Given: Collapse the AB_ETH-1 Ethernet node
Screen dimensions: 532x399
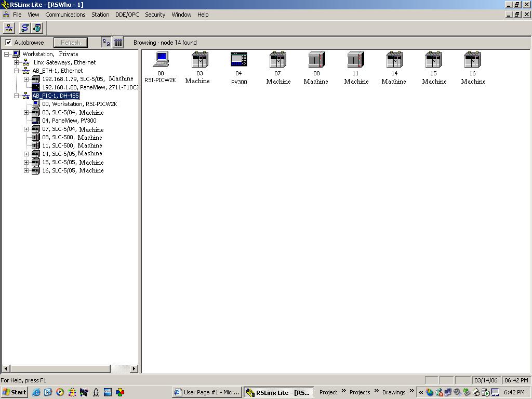Looking at the screenshot, I should 16,71.
